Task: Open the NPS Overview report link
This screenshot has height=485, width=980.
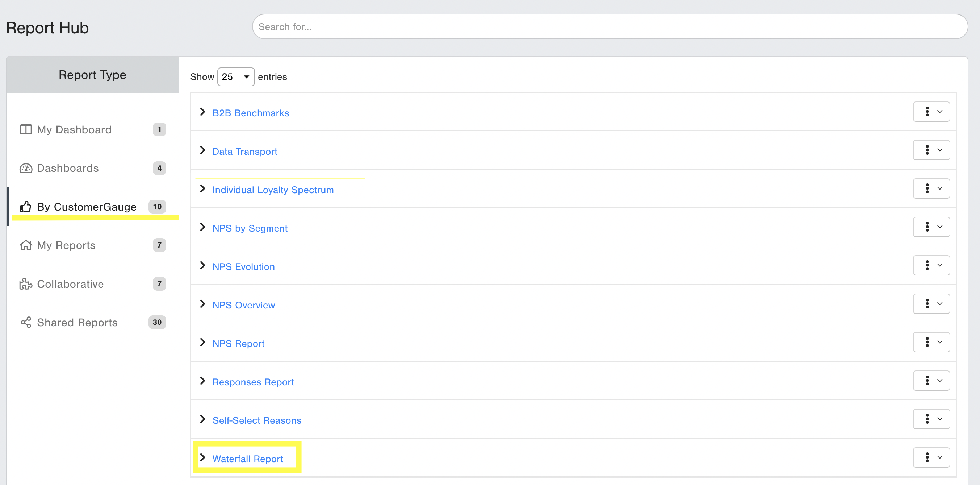Action: 243,305
